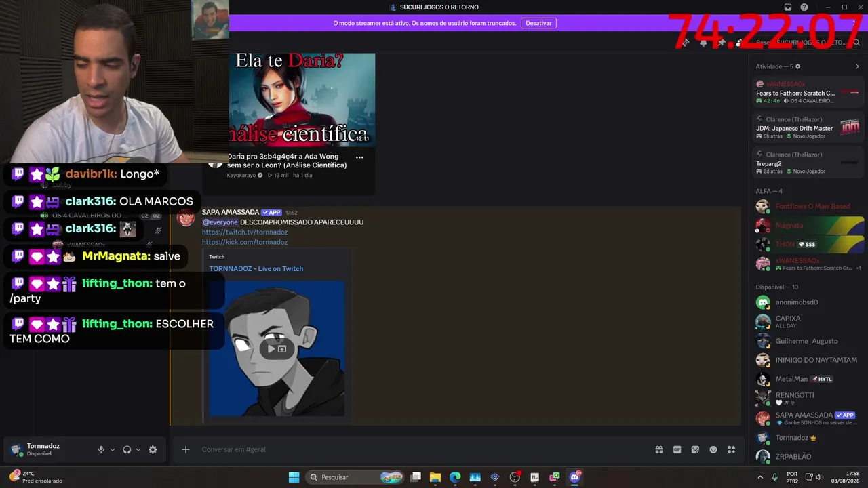Open the Fears to Fathom activity card
Image resolution: width=868 pixels, height=488 pixels.
[808, 92]
